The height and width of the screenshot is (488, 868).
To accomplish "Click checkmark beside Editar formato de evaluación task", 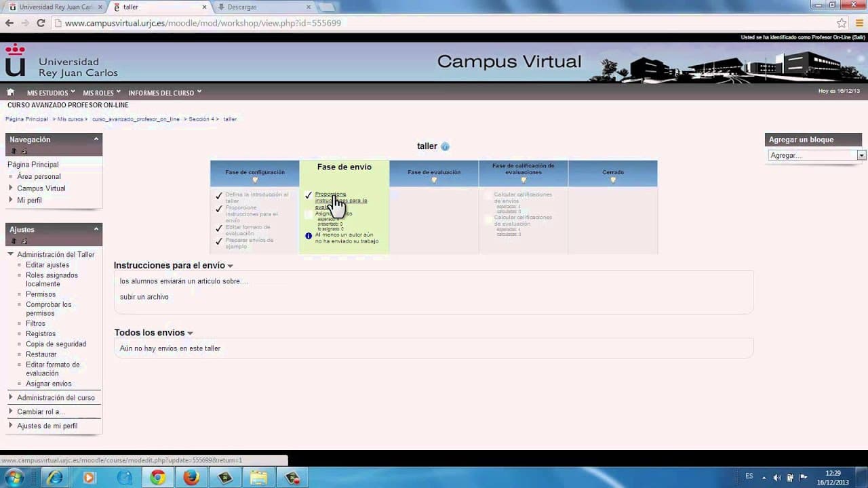I will point(218,228).
